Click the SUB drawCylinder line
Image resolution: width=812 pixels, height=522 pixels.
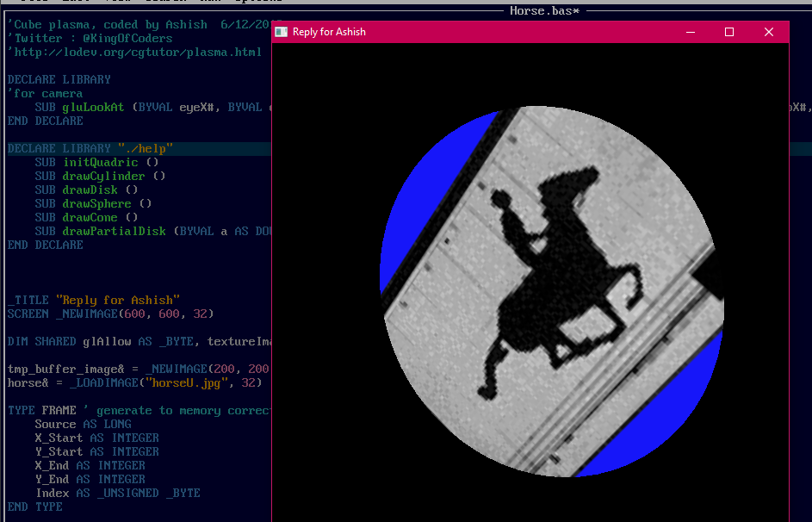point(100,177)
